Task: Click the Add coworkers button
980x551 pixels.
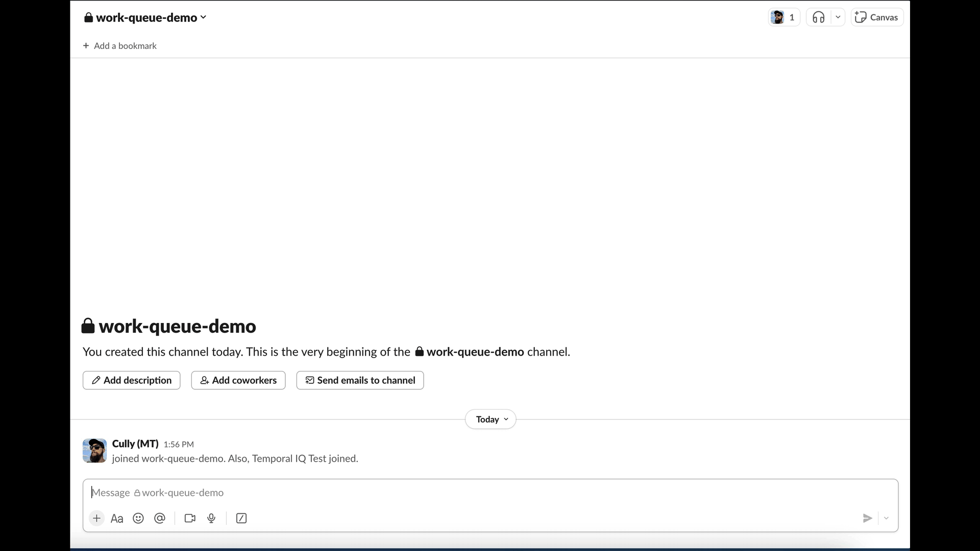Action: point(238,380)
